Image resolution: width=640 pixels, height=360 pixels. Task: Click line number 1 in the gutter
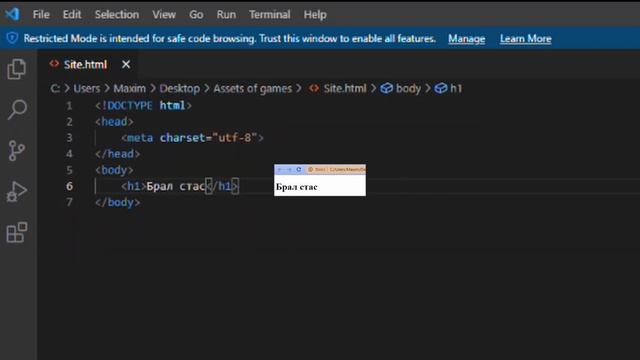(x=69, y=106)
